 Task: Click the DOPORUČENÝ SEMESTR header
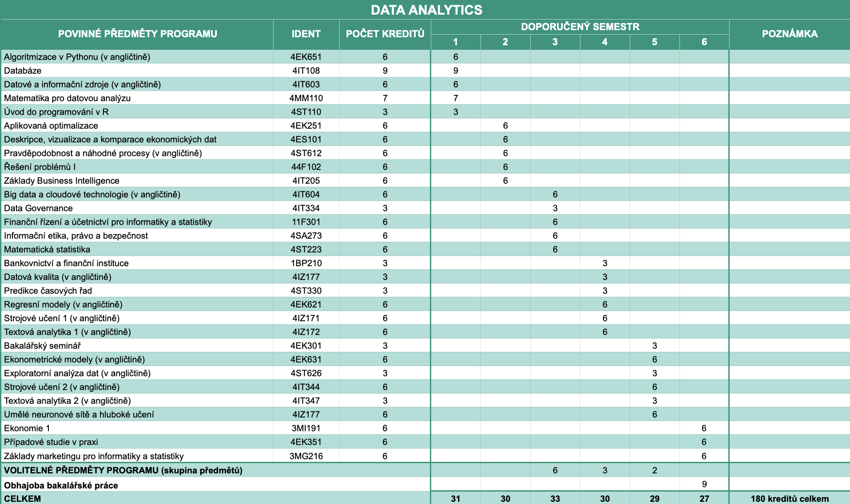tap(580, 27)
